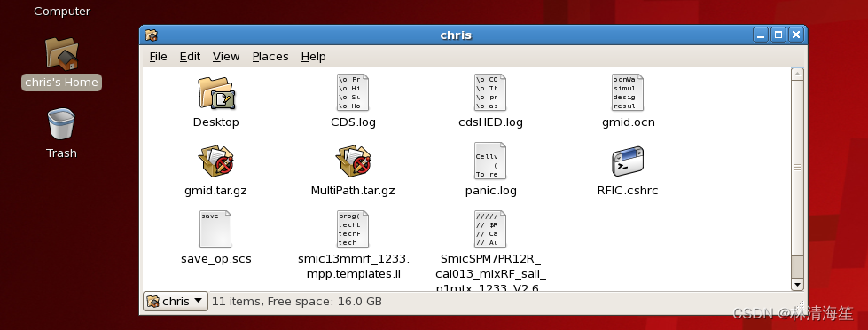Select the gmid.ocn file icon
The height and width of the screenshot is (330, 868).
627,92
